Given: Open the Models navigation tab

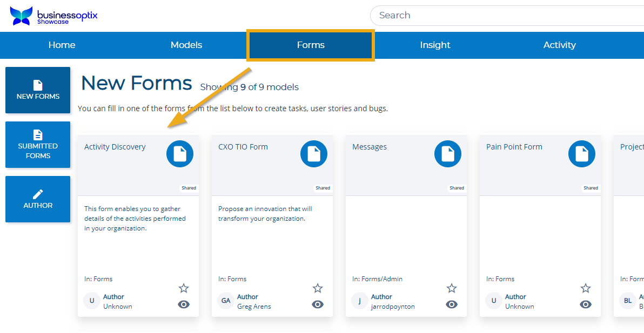Looking at the screenshot, I should [x=186, y=45].
